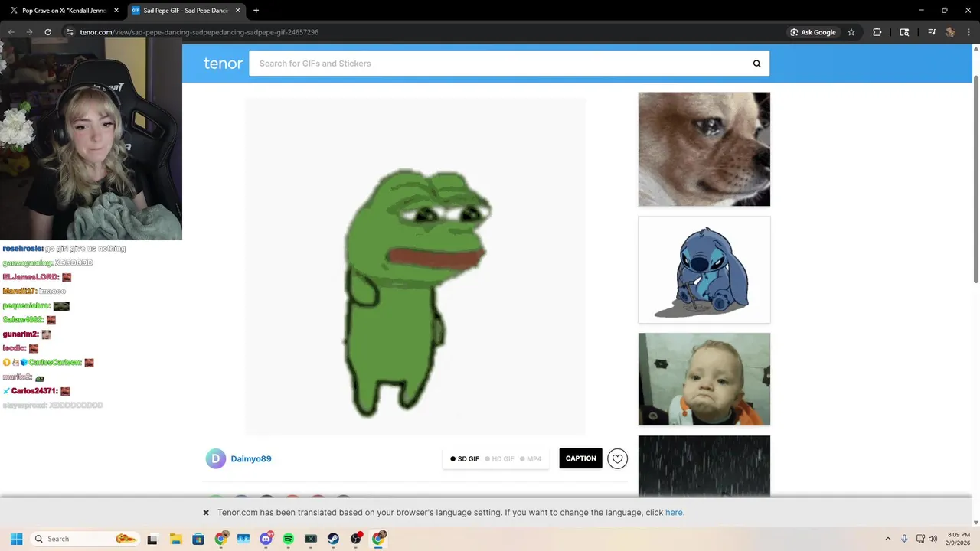Click the Windows taskbar Search box

(86, 539)
